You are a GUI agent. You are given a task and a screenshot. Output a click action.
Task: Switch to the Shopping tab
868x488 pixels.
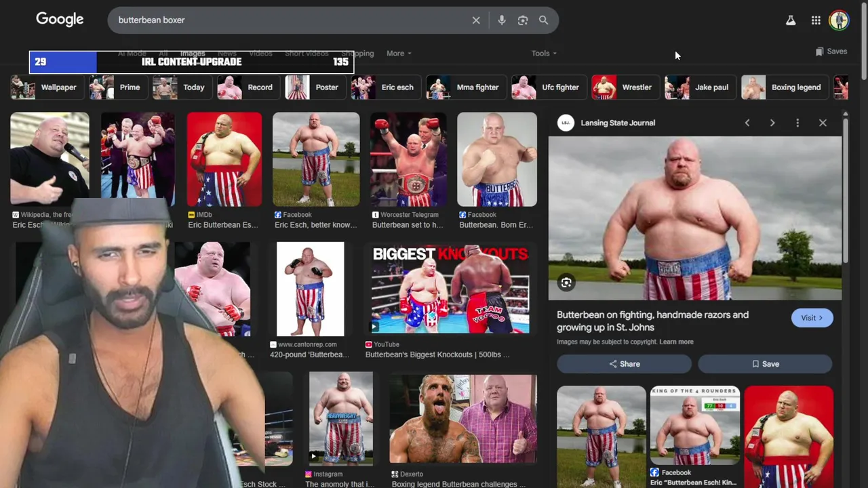(x=357, y=54)
